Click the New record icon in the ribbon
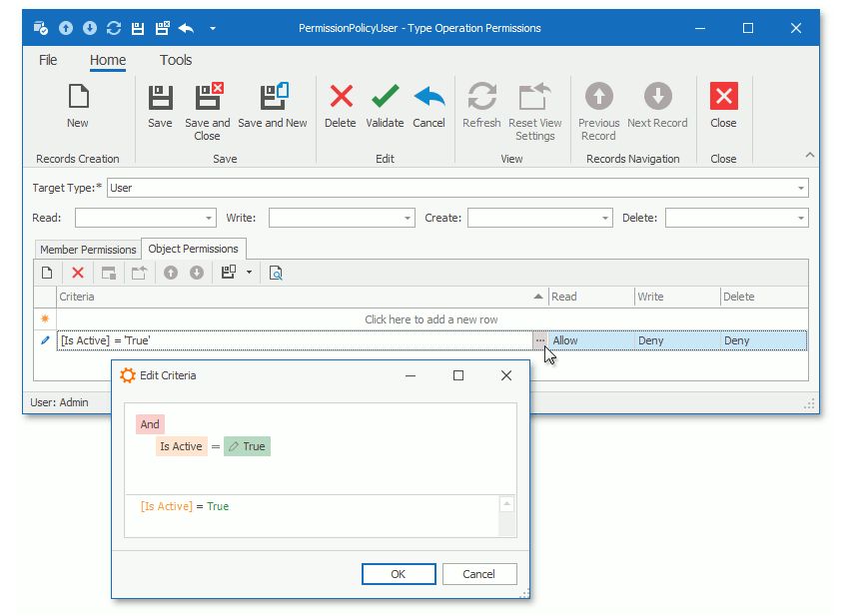This screenshot has height=616, width=855. click(x=77, y=97)
